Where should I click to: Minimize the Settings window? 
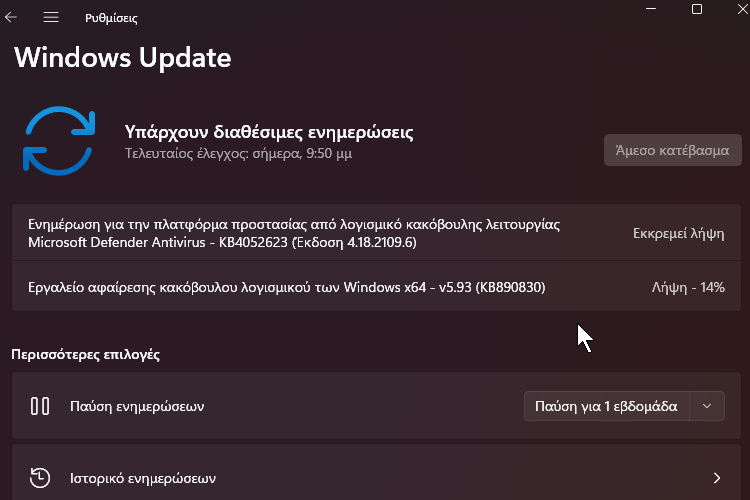pos(651,9)
